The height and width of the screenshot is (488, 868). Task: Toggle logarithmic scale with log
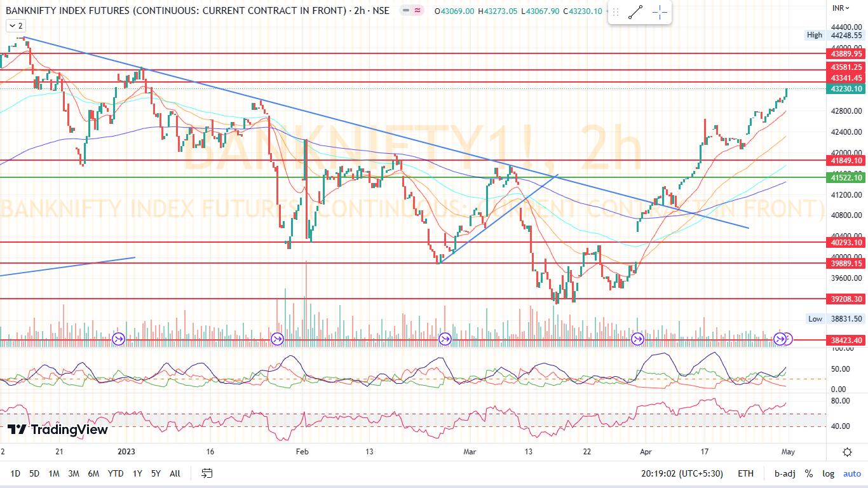tap(828, 473)
